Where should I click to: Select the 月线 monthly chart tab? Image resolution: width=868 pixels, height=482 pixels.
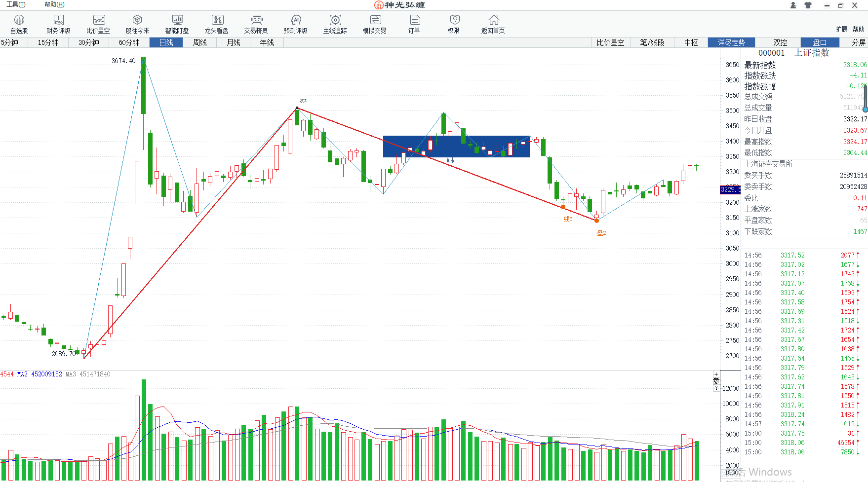point(233,42)
